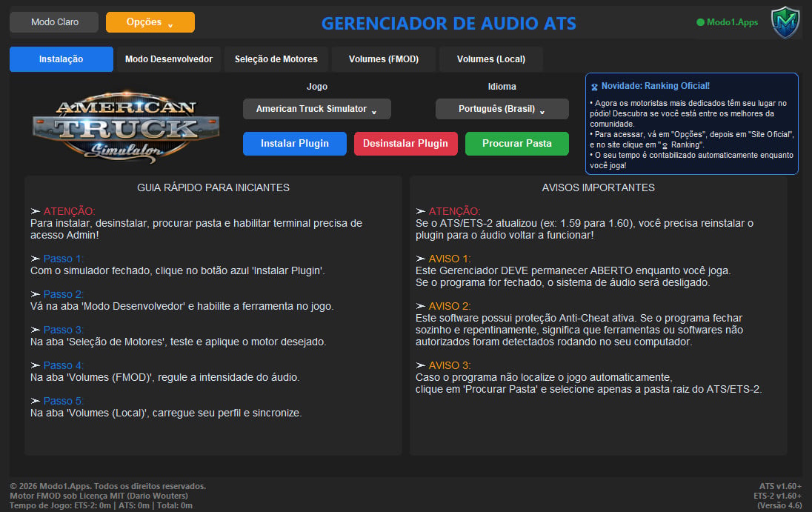The image size is (812, 512).
Task: Expand the Idioma dropdown Português (Brasil)
Action: (502, 109)
